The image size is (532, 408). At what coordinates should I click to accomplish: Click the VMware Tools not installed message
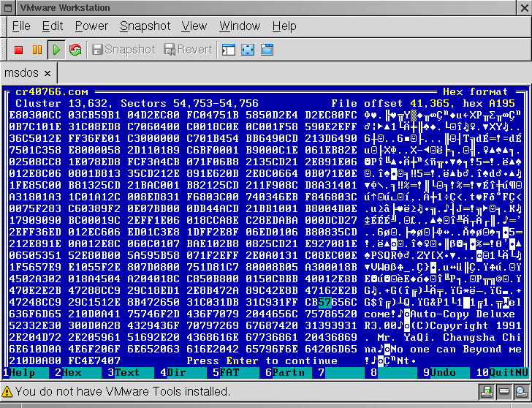coord(123,392)
